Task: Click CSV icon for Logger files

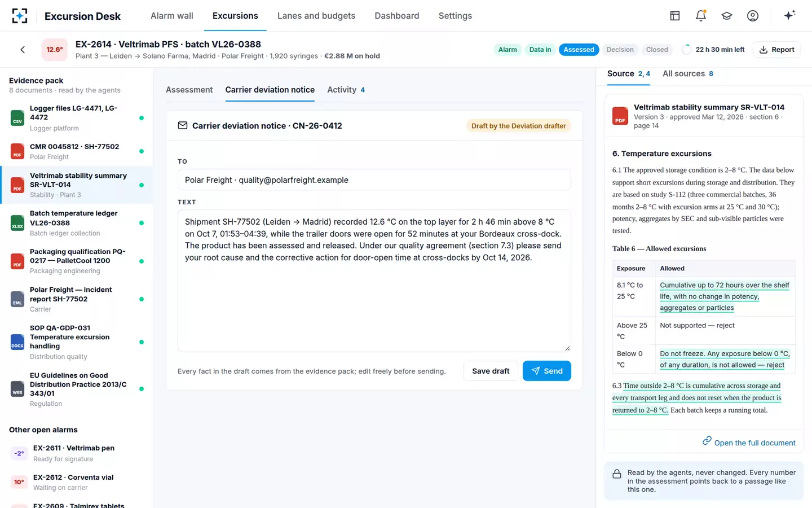Action: coord(17,118)
